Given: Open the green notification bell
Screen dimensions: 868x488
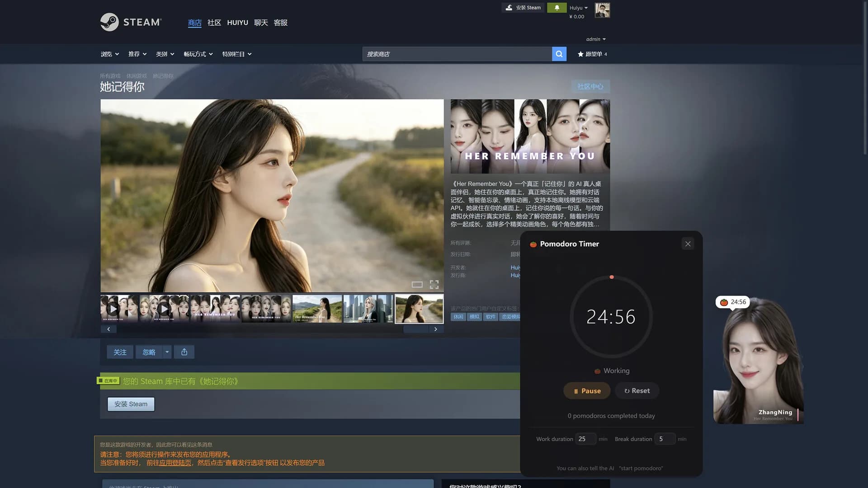Looking at the screenshot, I should coord(557,8).
